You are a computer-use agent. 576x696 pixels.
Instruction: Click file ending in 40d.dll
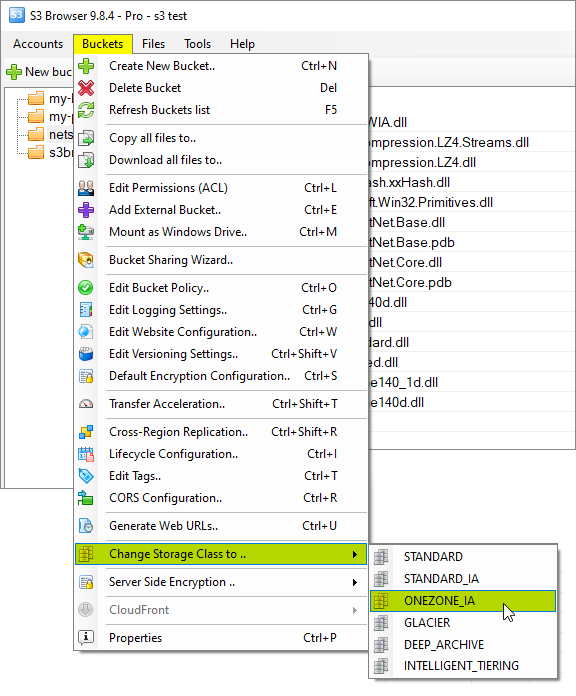[388, 302]
